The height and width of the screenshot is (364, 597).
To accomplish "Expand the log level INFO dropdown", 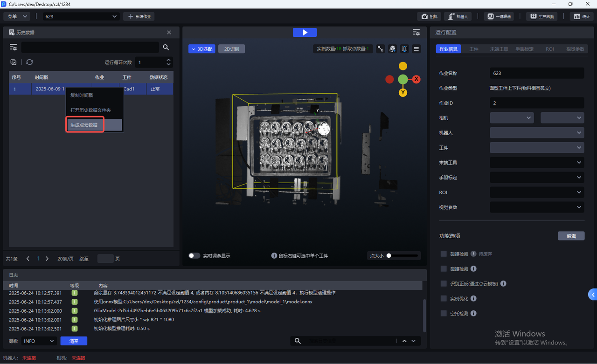I will pos(39,341).
